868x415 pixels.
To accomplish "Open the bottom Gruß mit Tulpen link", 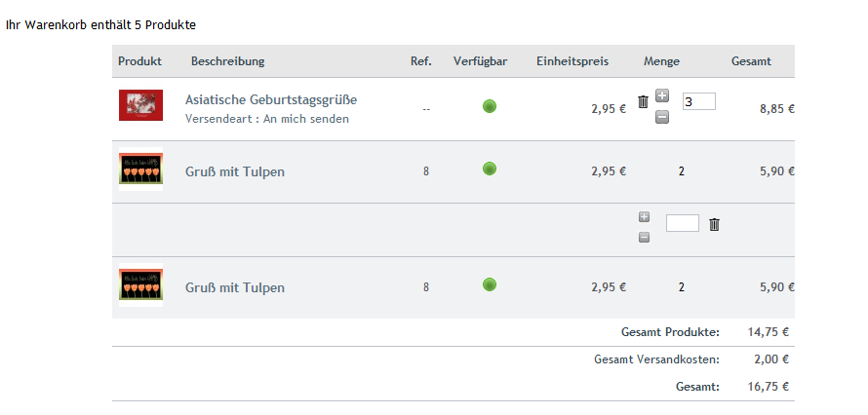I will [235, 287].
